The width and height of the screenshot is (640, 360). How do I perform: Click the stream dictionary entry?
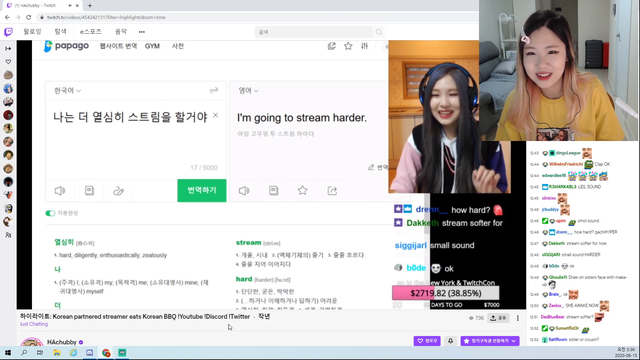(x=248, y=242)
